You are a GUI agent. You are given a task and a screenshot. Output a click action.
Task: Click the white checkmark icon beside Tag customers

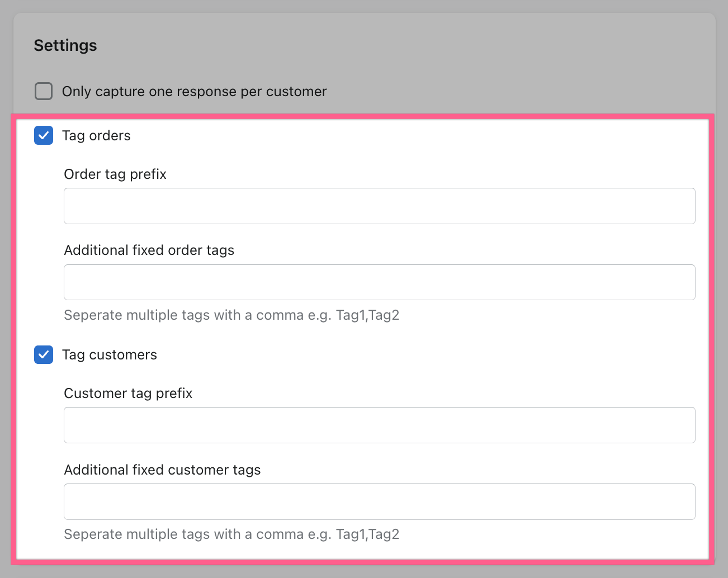point(44,355)
